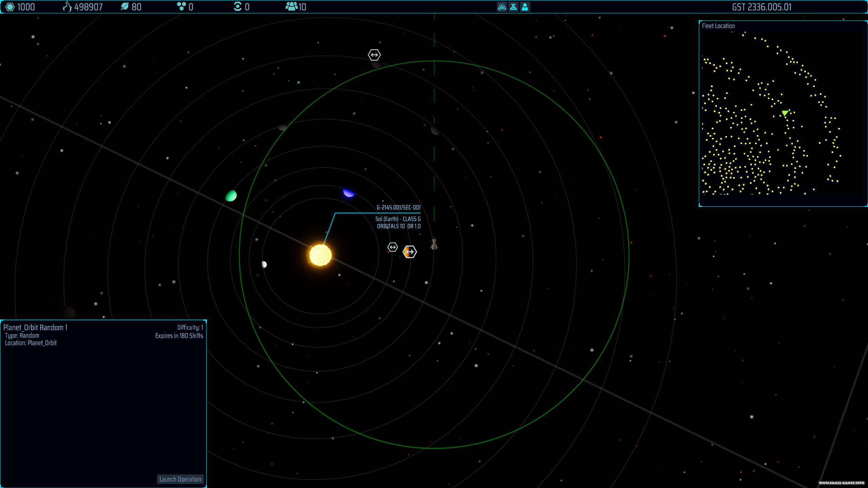Screen dimensions: 868x488
Task: Select the blue planet
Action: click(349, 193)
